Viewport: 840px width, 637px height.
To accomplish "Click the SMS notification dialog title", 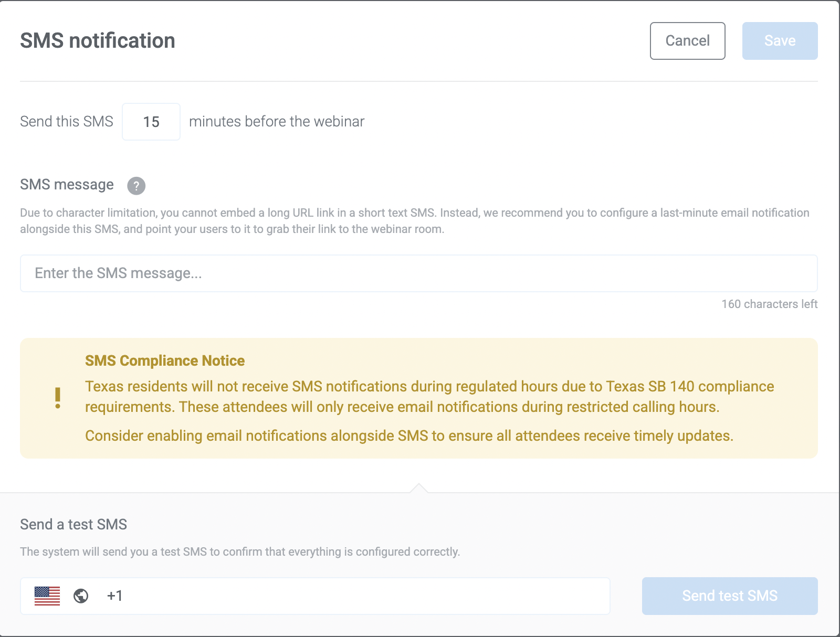I will click(97, 40).
